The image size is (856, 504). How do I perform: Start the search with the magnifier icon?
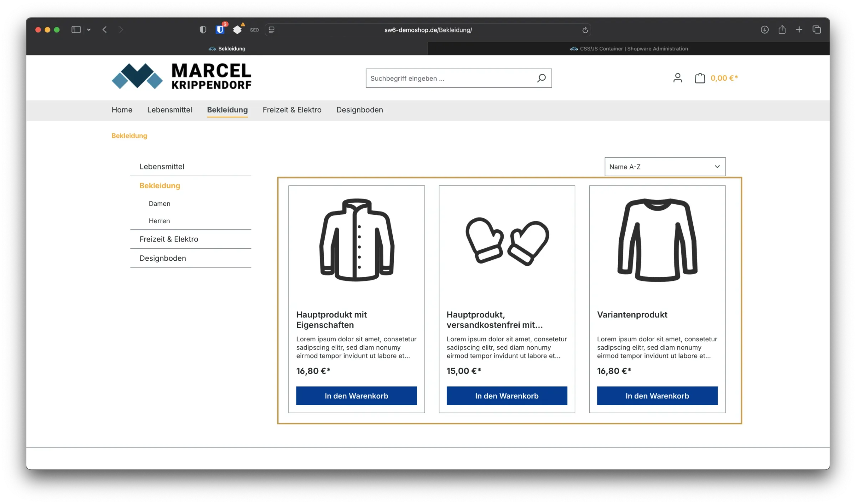(x=541, y=78)
